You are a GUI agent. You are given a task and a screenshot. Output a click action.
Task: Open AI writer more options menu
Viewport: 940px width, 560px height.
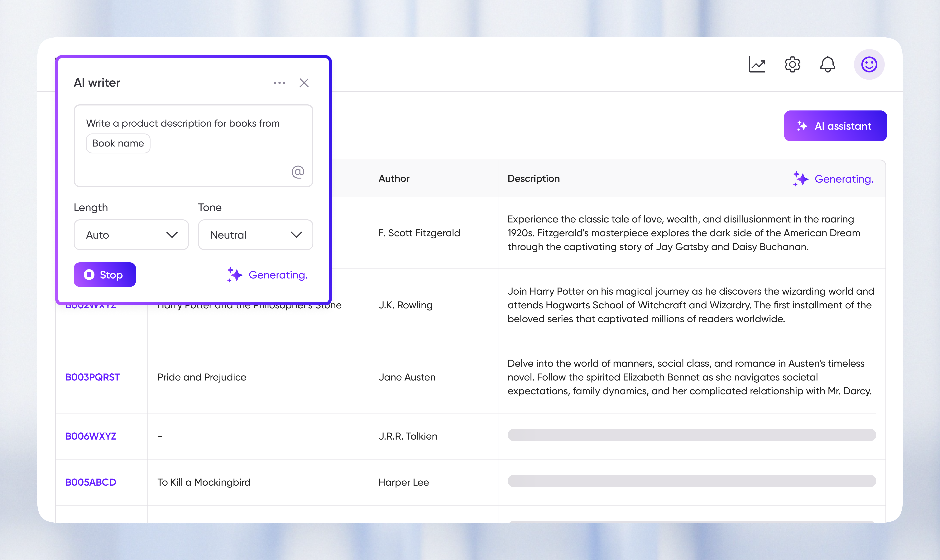click(x=280, y=83)
